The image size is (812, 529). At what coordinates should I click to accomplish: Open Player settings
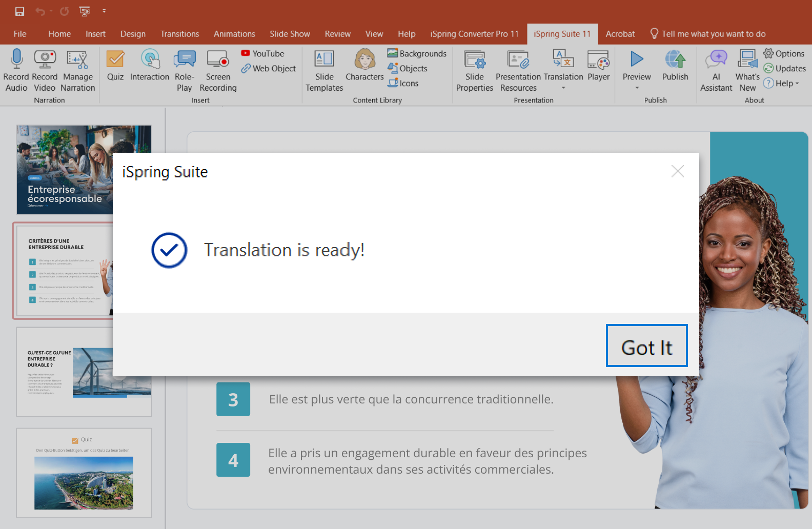pyautogui.click(x=598, y=66)
